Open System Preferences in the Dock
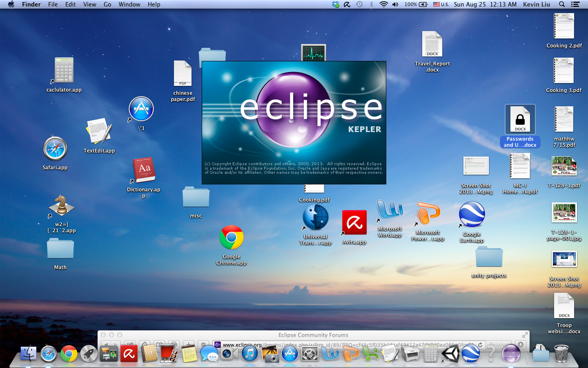This screenshot has width=588, height=368. pyautogui.click(x=310, y=354)
